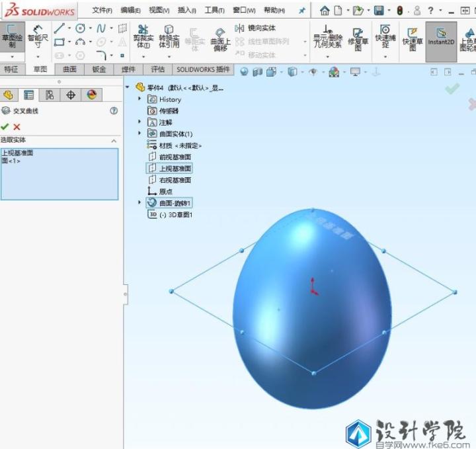Screen dimensions: 476x449
Task: Open the Quick Snaps dropdown arrow
Action: click(385, 57)
